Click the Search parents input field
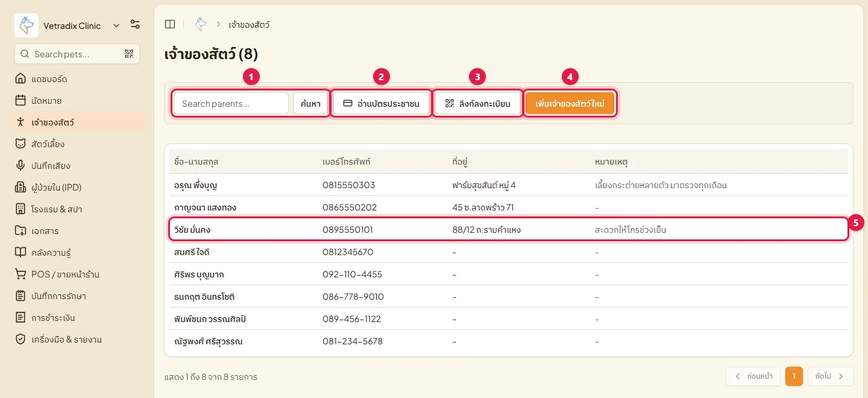 (231, 104)
